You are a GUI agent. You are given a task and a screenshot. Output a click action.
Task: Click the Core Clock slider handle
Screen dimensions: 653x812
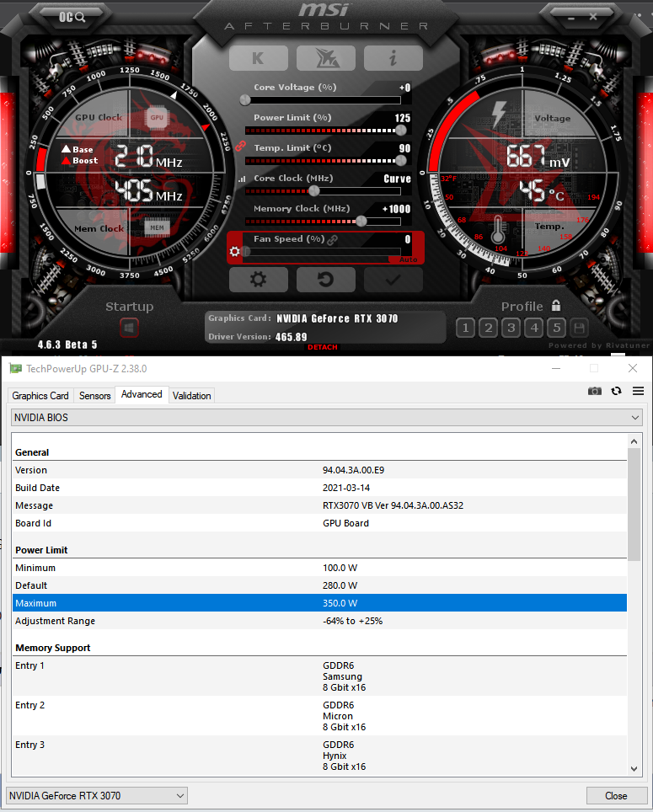313,191
